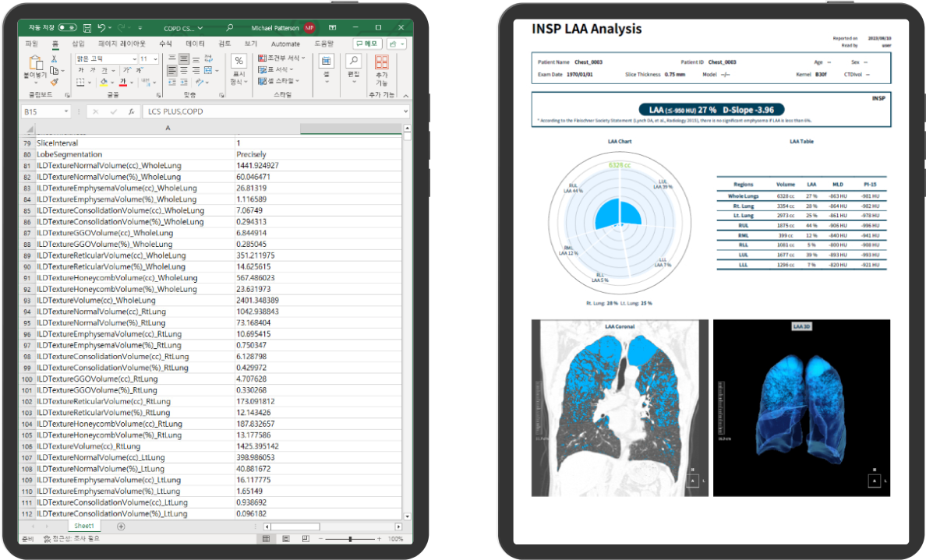Image resolution: width=926 pixels, height=560 pixels.
Task: Toggle middle vertical alignment
Action: click(184, 59)
